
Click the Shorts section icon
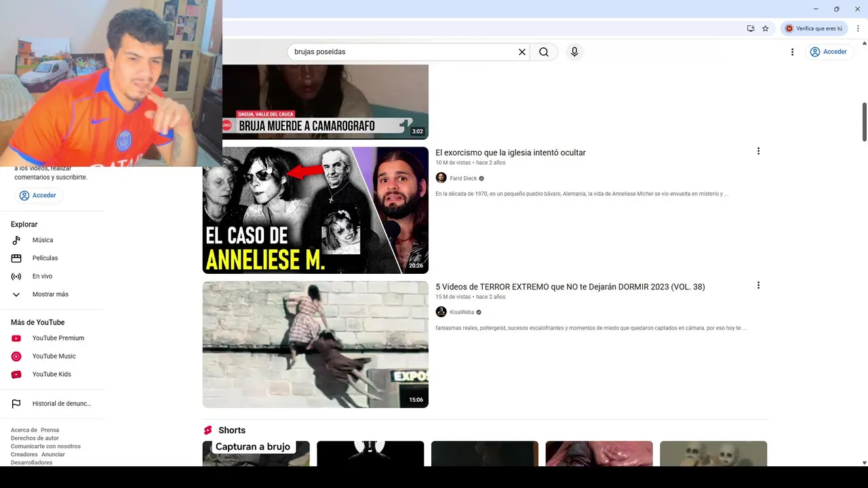(208, 430)
